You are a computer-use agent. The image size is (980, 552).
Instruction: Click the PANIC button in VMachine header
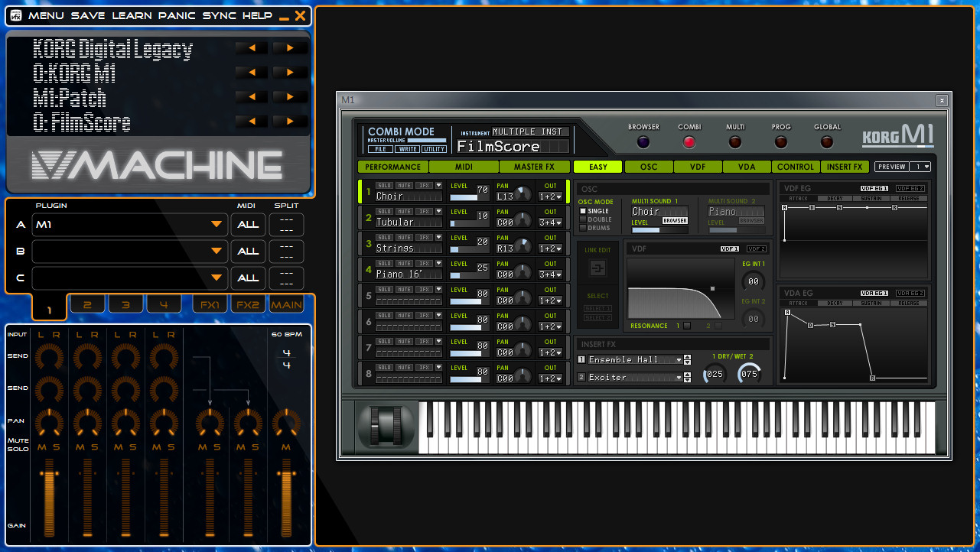click(x=177, y=16)
